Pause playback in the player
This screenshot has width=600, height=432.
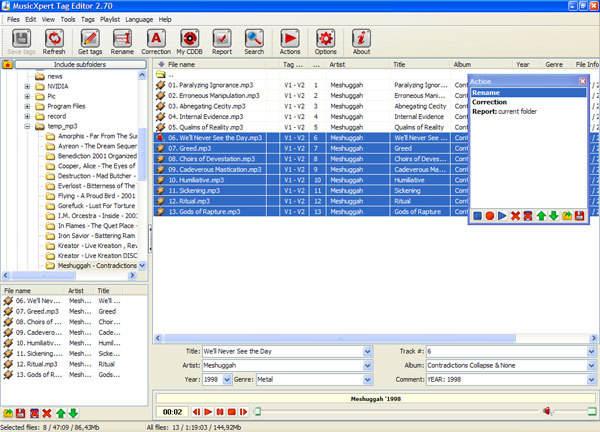(220, 412)
